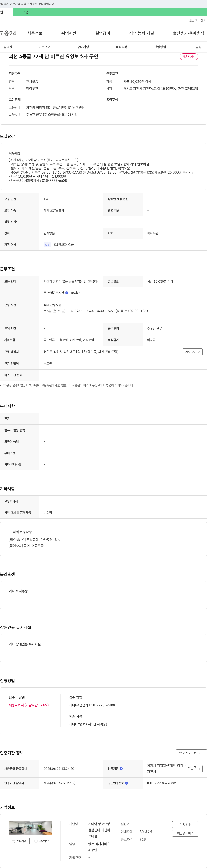Jump to the 우대사항 section tab
This screenshot has width=207, height=868.
pos(83,47)
